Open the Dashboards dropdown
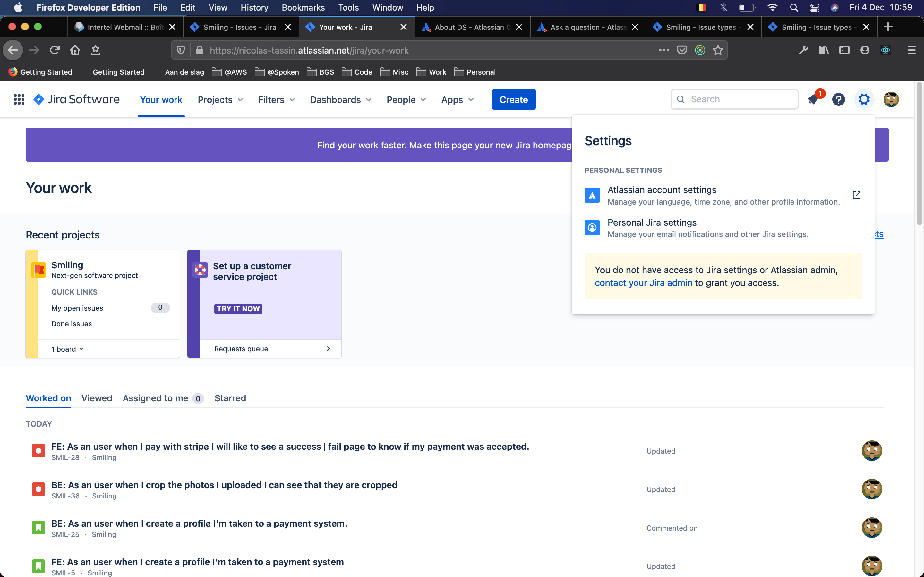The width and height of the screenshot is (924, 577). pos(340,100)
